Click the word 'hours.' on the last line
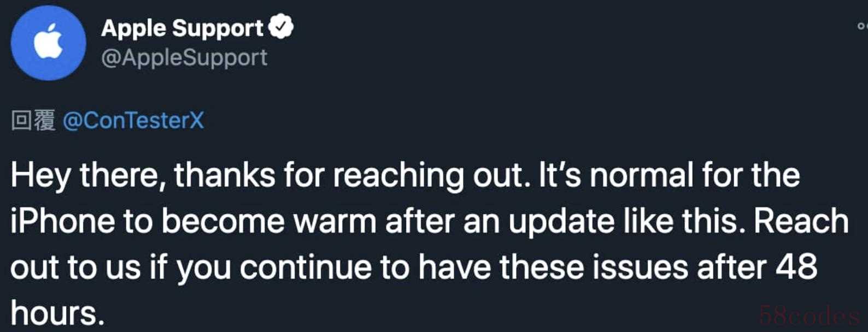The width and height of the screenshot is (868, 332). pos(57,313)
